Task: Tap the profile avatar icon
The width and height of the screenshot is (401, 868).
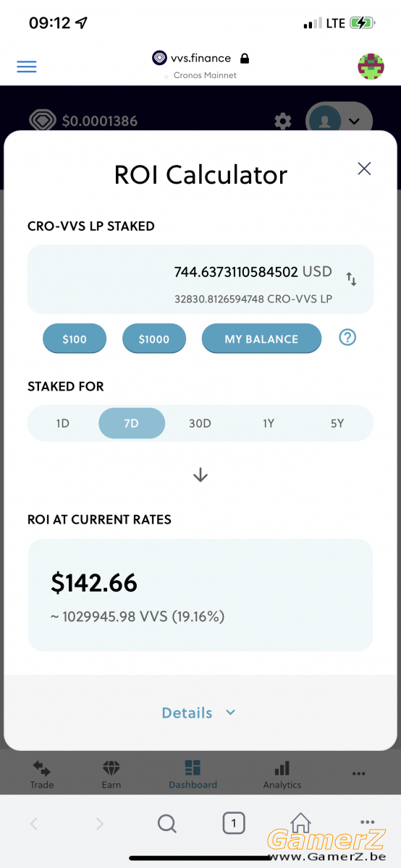Action: (371, 67)
